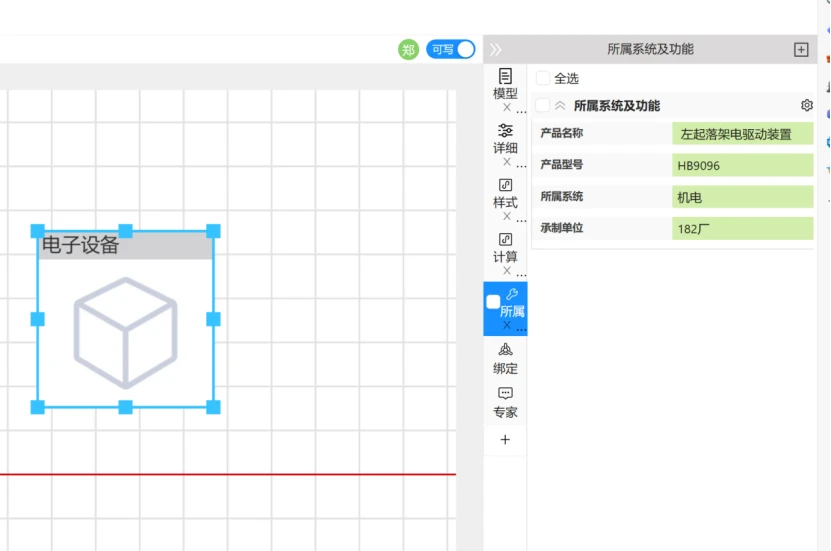Click the cube icon in 电子设备 block

coord(125,333)
